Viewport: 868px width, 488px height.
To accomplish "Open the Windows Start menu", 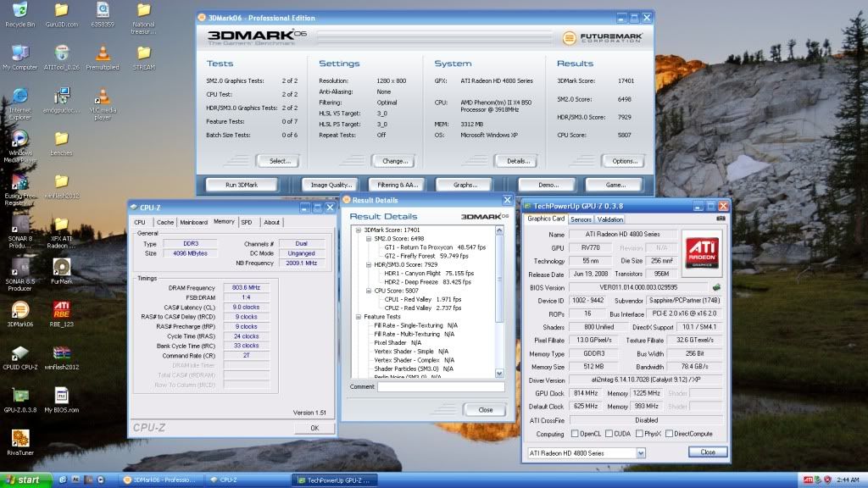I will (x=25, y=480).
